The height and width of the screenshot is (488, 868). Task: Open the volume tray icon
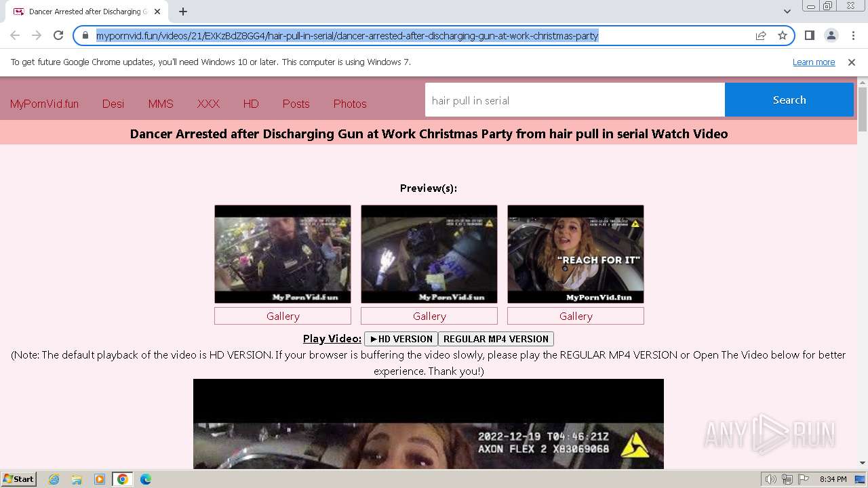pyautogui.click(x=771, y=479)
